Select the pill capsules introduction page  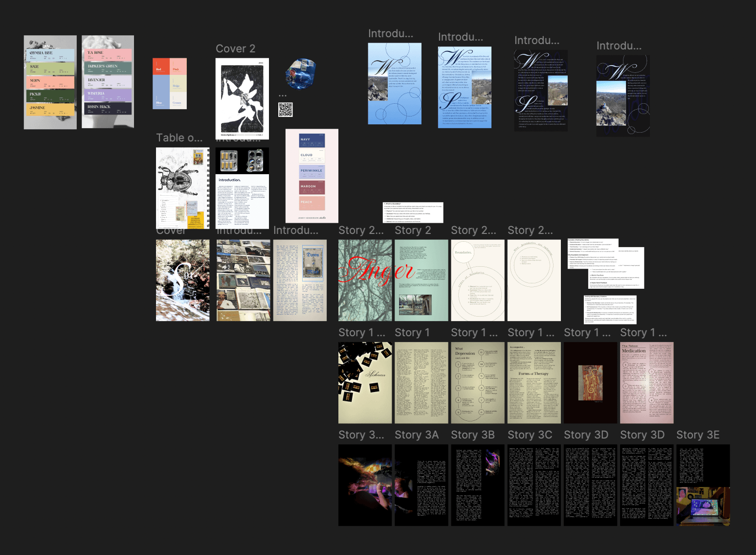pos(242,188)
